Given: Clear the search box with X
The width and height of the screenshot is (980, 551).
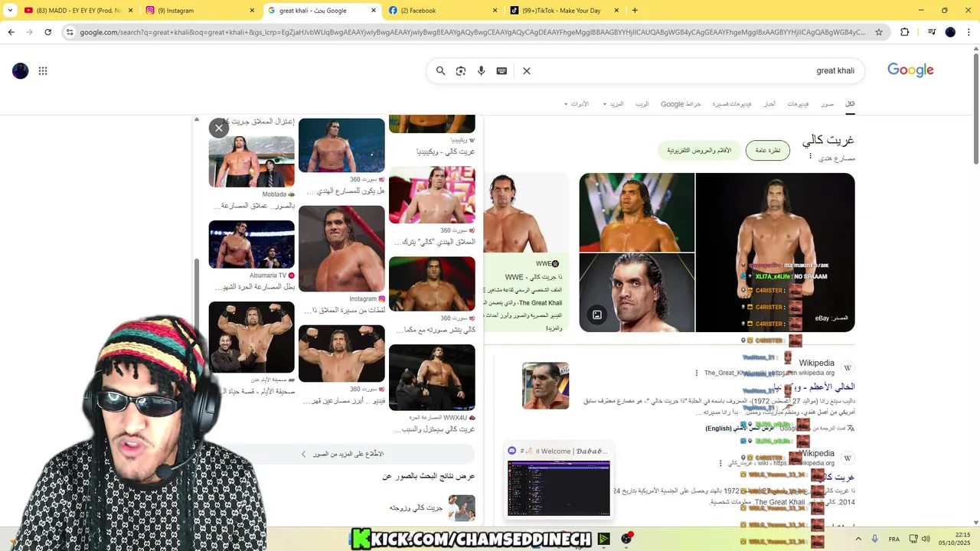Looking at the screenshot, I should click(x=527, y=70).
